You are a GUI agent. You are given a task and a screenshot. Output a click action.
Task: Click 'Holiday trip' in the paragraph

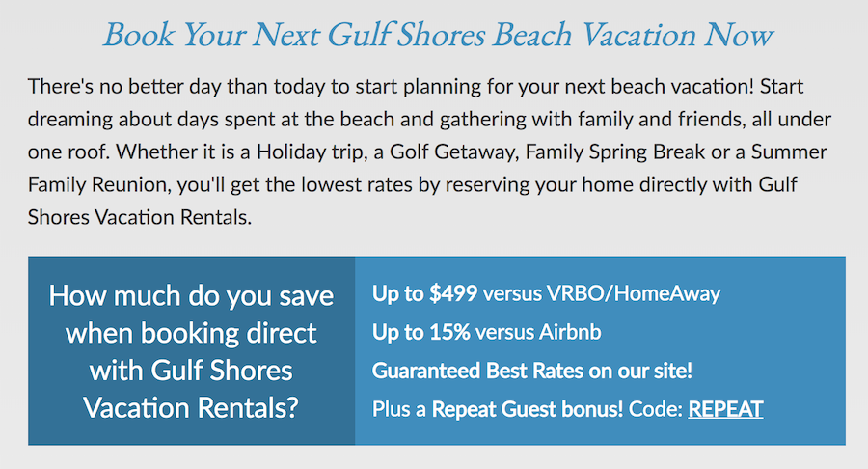tap(310, 152)
